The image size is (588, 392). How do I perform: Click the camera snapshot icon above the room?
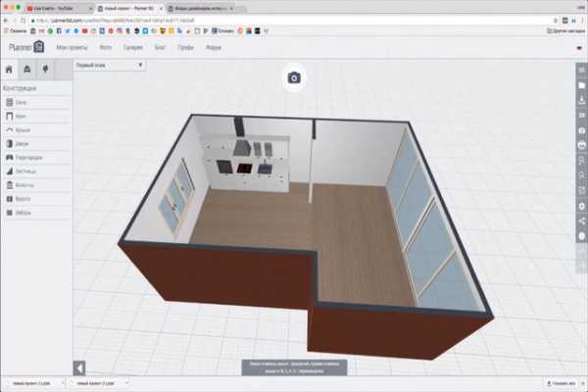tap(294, 77)
